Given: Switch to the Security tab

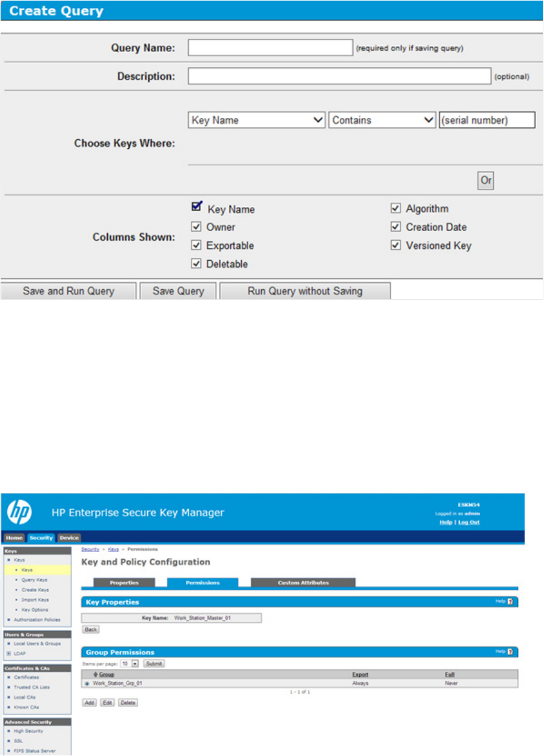Looking at the screenshot, I should 41,537.
